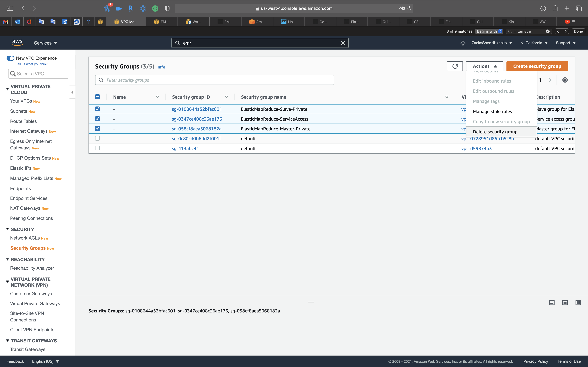Image resolution: width=588 pixels, height=367 pixels.
Task: Open the N. California region dropdown
Action: click(x=534, y=43)
